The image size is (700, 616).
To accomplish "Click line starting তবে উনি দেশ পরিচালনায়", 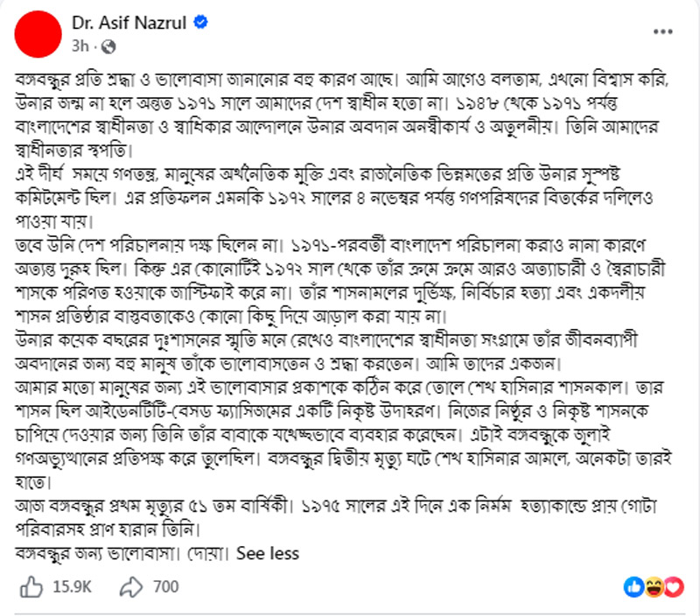I will point(331,245).
